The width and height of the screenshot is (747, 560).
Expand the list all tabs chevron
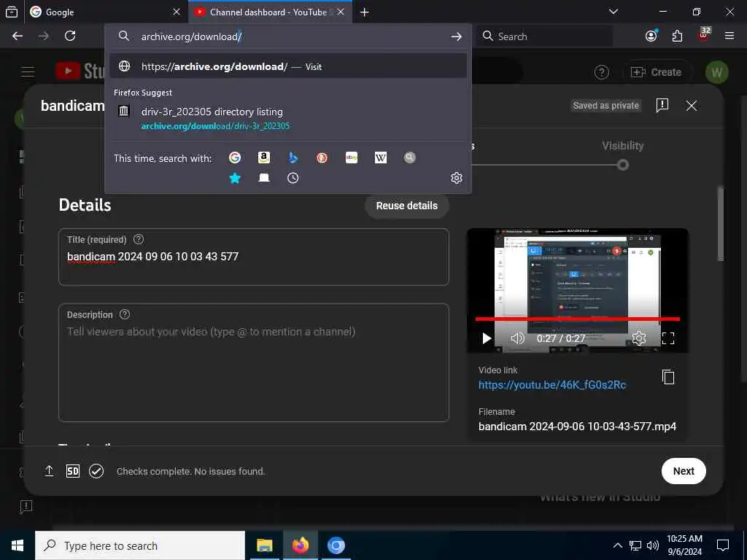pyautogui.click(x=614, y=12)
